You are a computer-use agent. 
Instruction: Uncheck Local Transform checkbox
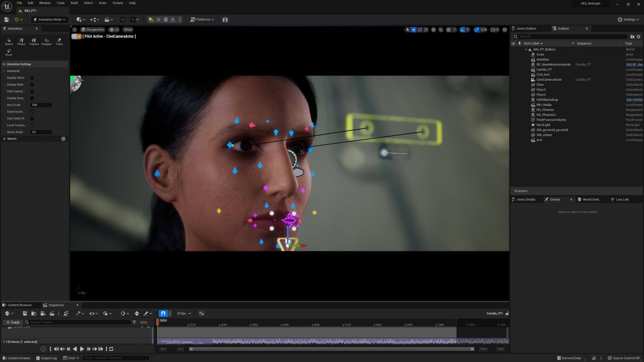point(32,125)
